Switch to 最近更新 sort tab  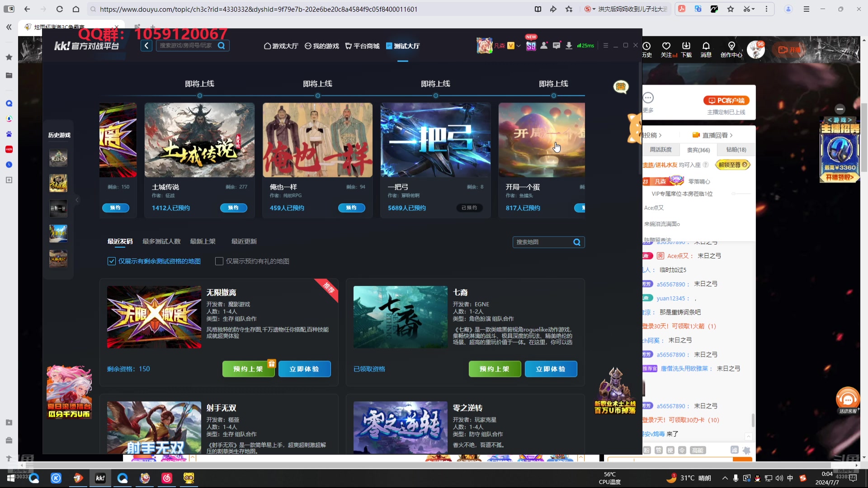click(x=244, y=241)
